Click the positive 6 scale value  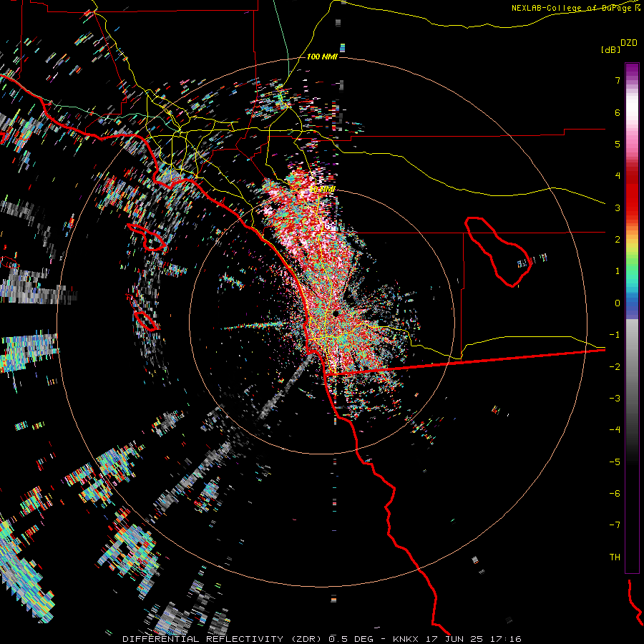click(618, 112)
